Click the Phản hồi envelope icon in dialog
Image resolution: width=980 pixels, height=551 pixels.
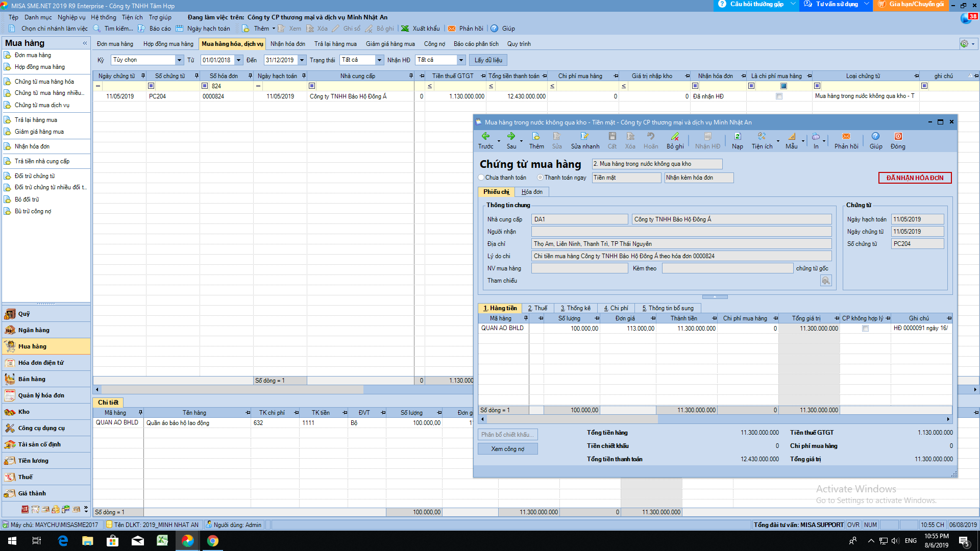(846, 137)
